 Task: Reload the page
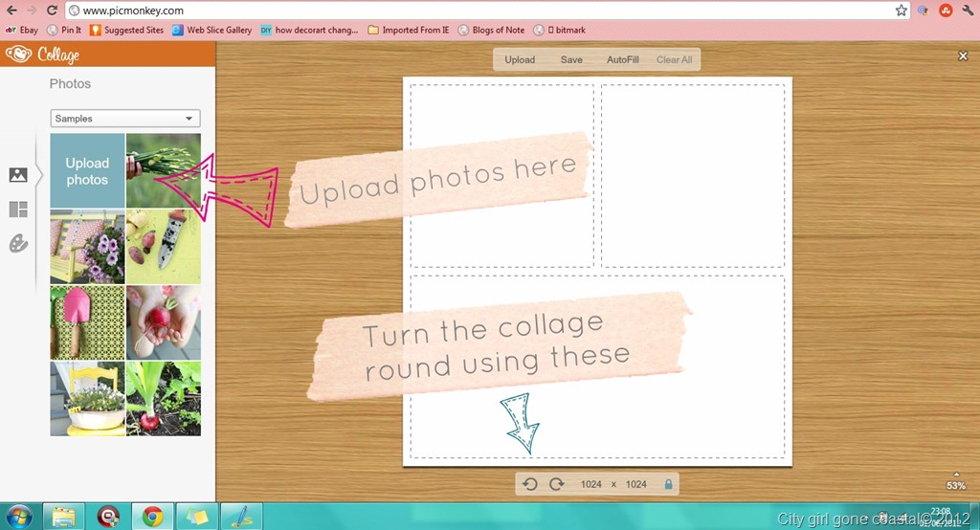pos(52,10)
